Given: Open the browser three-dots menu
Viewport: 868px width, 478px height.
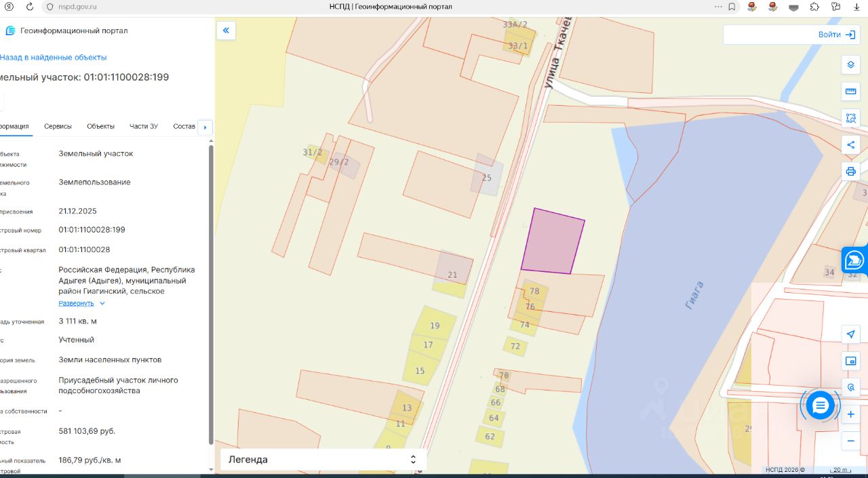Looking at the screenshot, I should tap(718, 7).
